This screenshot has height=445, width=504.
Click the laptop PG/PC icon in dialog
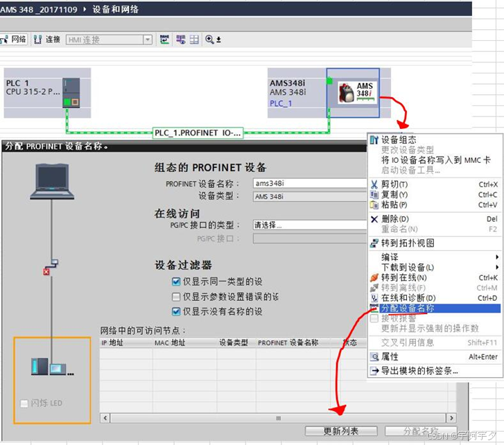[52, 182]
